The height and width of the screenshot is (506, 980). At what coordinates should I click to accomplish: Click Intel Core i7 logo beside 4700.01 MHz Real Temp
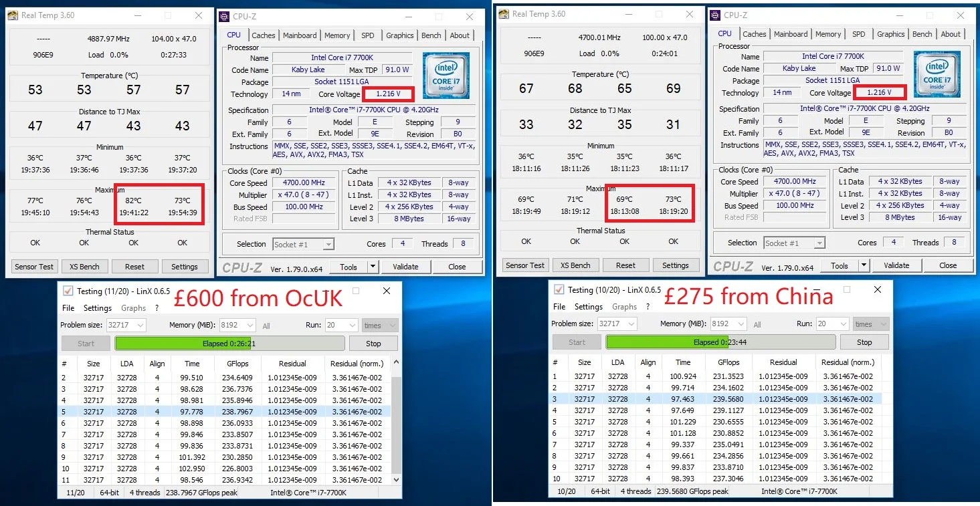pyautogui.click(x=937, y=74)
